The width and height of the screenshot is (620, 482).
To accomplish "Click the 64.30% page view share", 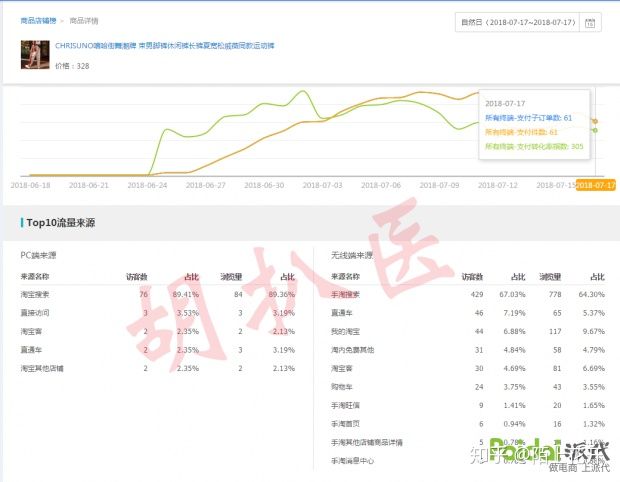I will pyautogui.click(x=592, y=295).
